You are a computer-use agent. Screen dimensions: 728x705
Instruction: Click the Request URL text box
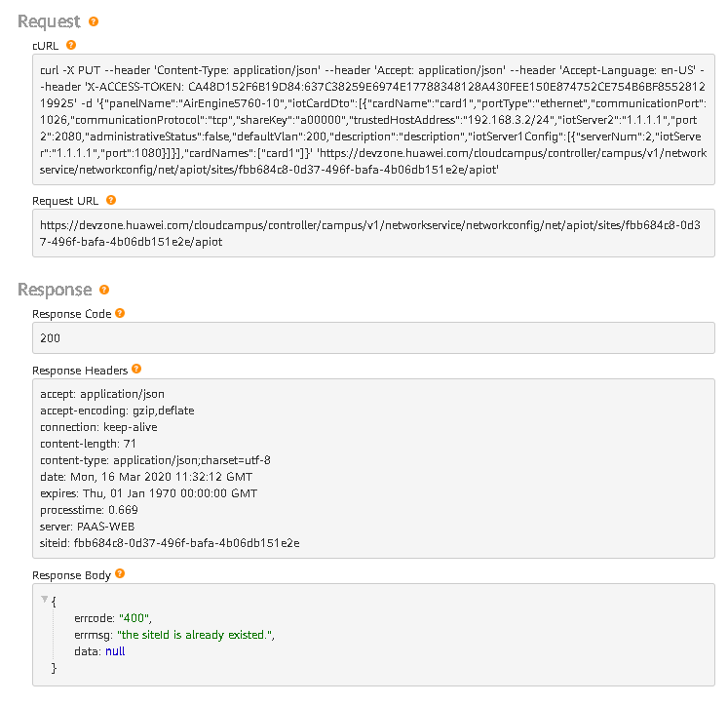(x=373, y=232)
